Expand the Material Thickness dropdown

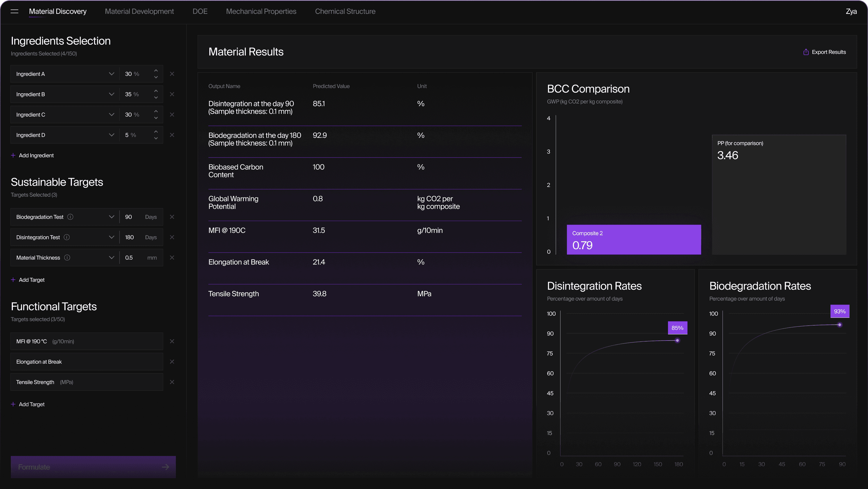(111, 258)
